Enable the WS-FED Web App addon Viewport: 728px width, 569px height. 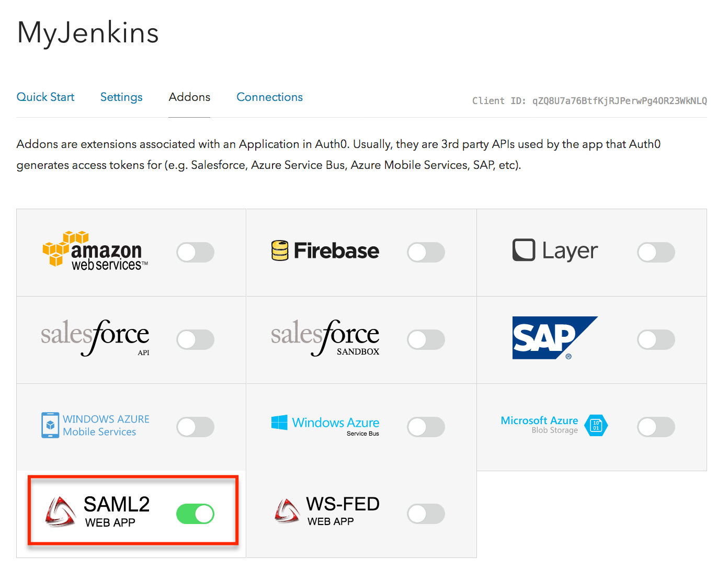(x=426, y=514)
